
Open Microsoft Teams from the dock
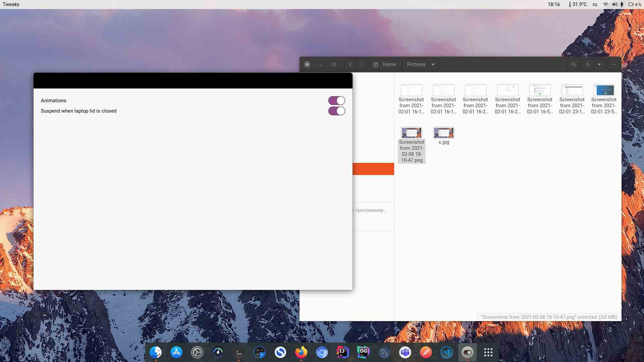[x=405, y=352]
